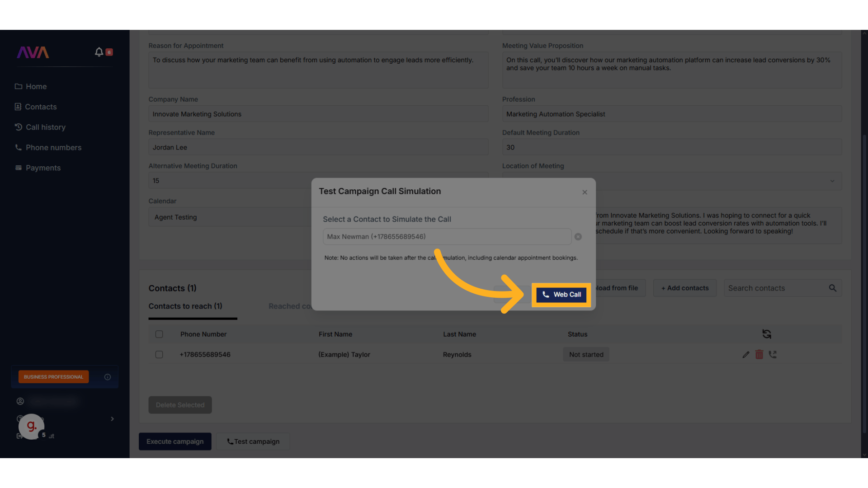
Task: Toggle the select-all contacts checkbox
Action: click(159, 334)
